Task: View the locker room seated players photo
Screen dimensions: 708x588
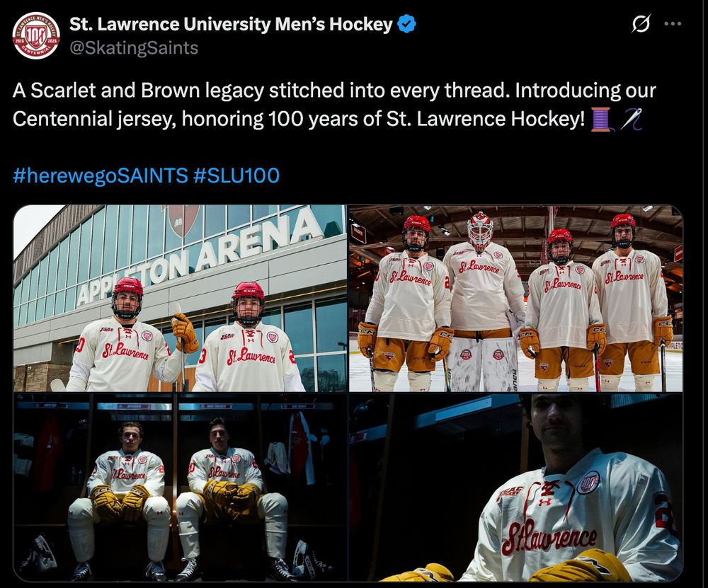Action: pyautogui.click(x=180, y=488)
